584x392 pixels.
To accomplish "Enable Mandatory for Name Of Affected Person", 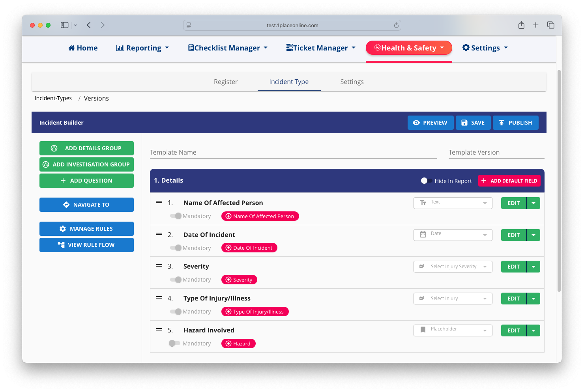I will (176, 216).
